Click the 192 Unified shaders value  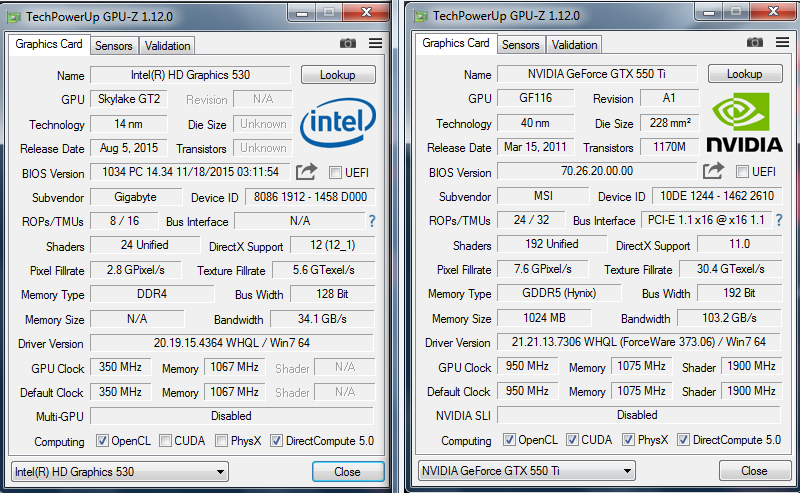point(553,244)
